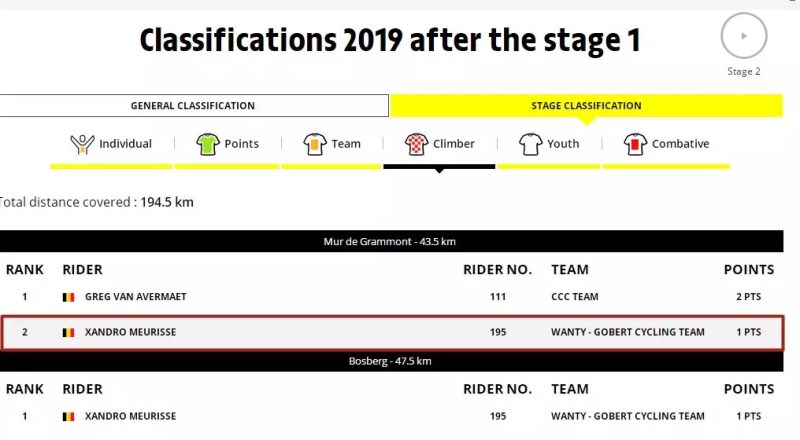This screenshot has height=440, width=800.
Task: Select highlighted Xandro Meurisse row name
Action: pyautogui.click(x=130, y=332)
